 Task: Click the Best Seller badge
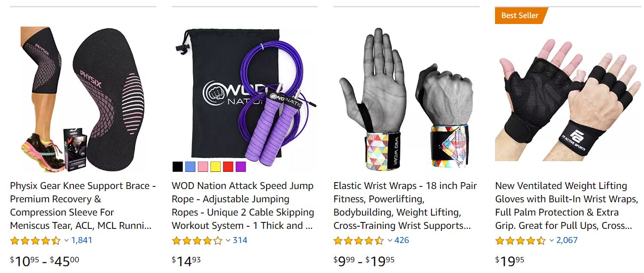[x=521, y=15]
